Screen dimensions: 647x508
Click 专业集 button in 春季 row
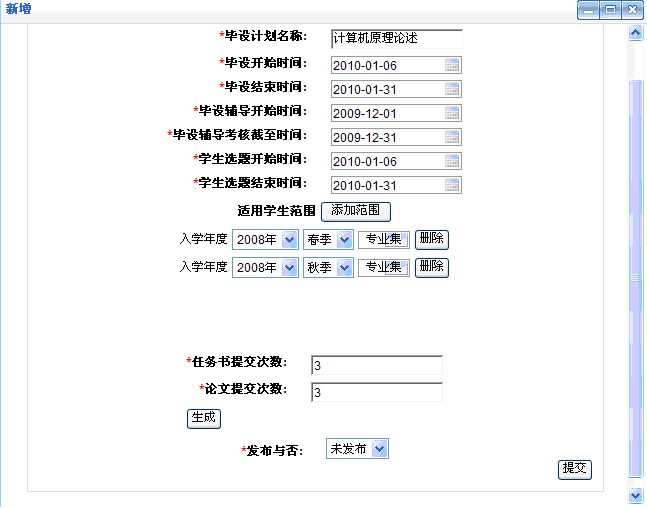pyautogui.click(x=384, y=239)
